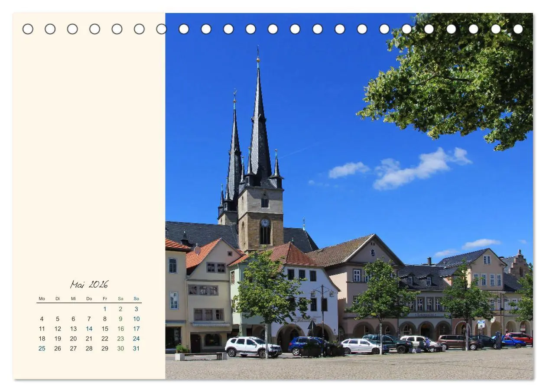
Task: Choose date 9 in the calendar grid
Action: (120, 319)
